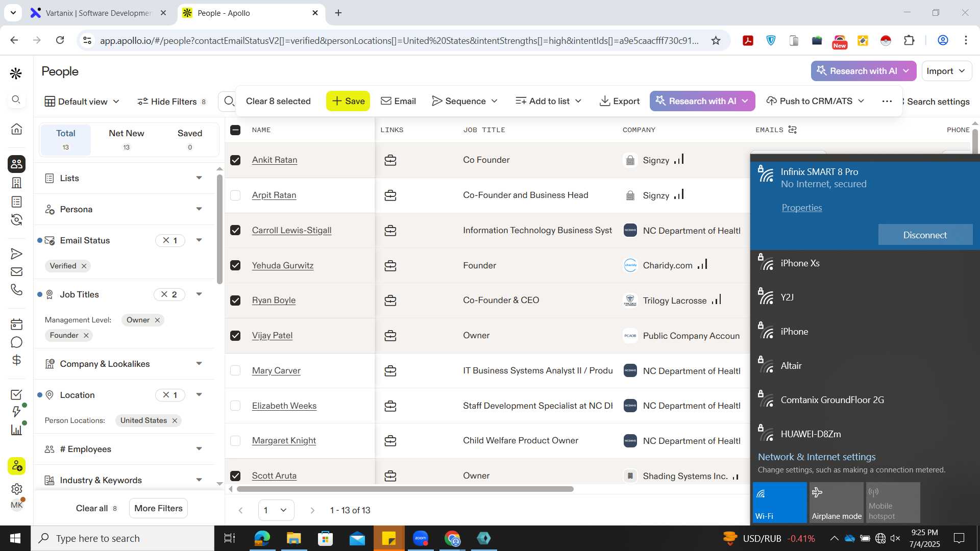Open the Companies building icon in sidebar
Viewport: 980px width, 551px height.
(x=16, y=183)
